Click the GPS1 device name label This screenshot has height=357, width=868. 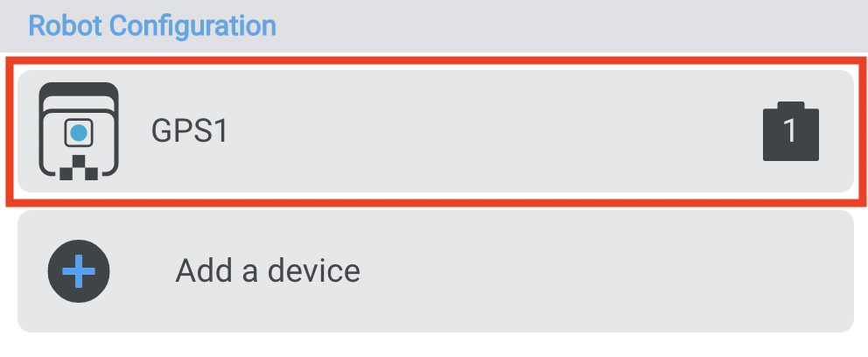click(190, 131)
